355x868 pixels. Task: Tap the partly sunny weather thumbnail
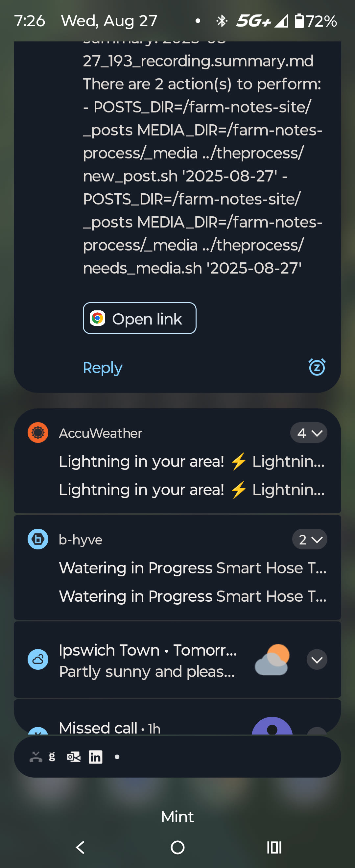pyautogui.click(x=272, y=659)
